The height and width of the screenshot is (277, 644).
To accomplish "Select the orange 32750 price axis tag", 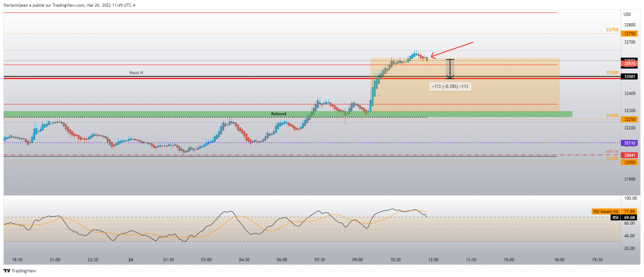I will tap(630, 34).
